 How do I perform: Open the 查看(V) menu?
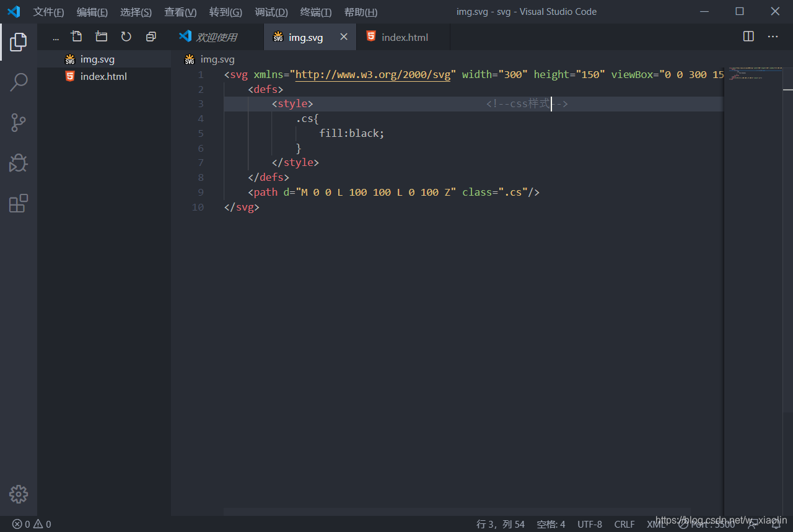click(x=180, y=12)
